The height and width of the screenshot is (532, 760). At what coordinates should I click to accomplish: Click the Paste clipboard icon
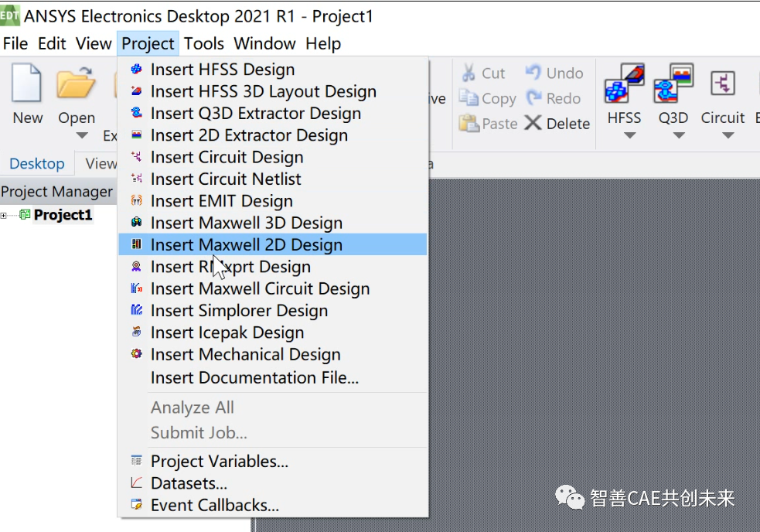[x=469, y=123]
